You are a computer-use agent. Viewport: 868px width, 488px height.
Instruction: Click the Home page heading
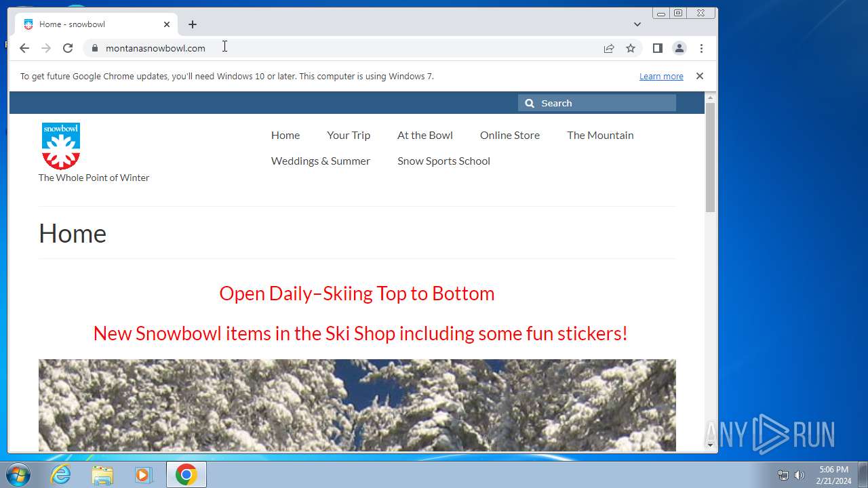[73, 234]
